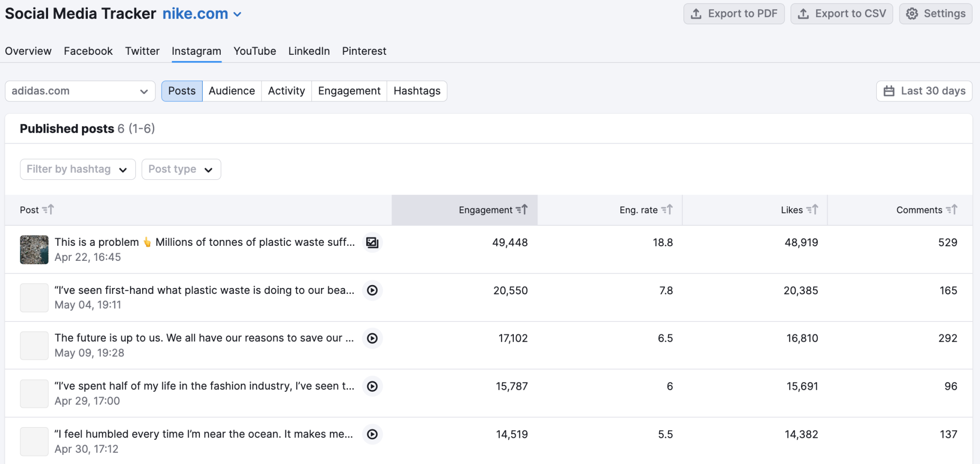Open post 'The future is up to us'

pos(204,338)
